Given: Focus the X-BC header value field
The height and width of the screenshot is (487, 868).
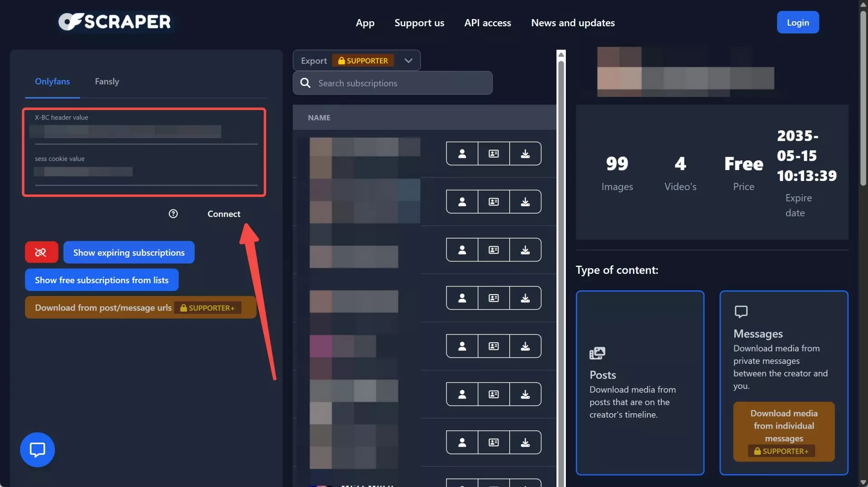Looking at the screenshot, I should click(146, 131).
